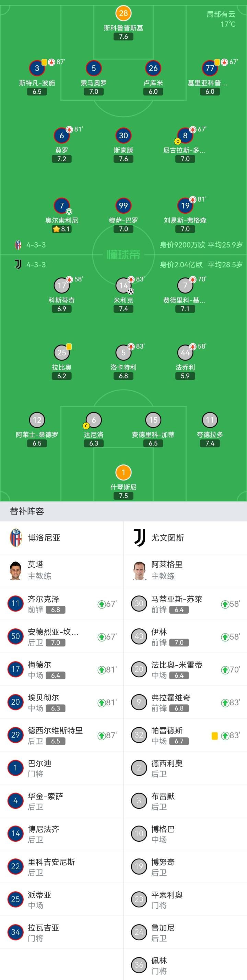247x980 pixels.
Task: Select goalkeeper 平索利奥 substitute row
Action: (x=185, y=899)
